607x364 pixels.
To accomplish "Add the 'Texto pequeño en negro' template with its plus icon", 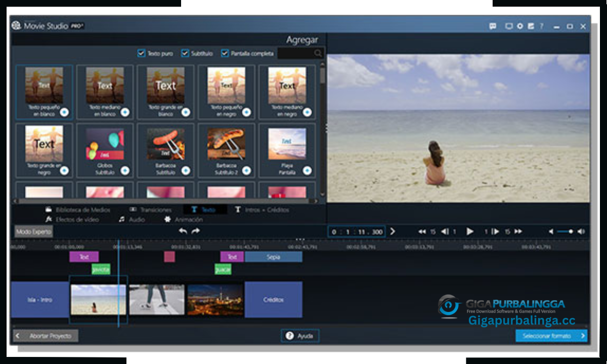I will 246,112.
